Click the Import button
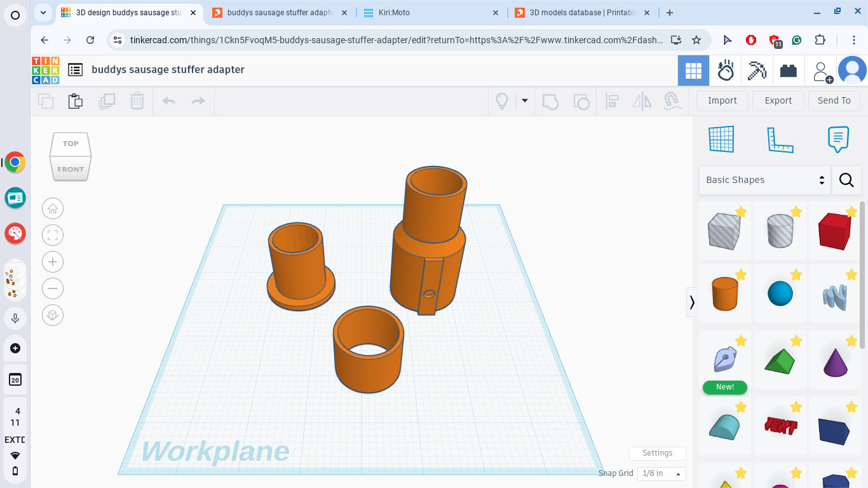868x488 pixels. coord(722,100)
